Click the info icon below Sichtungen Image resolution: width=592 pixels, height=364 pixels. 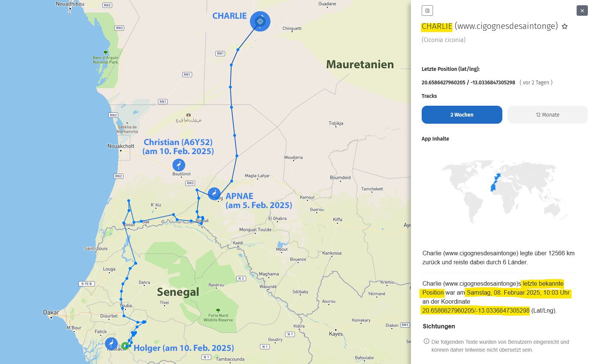coord(426,342)
